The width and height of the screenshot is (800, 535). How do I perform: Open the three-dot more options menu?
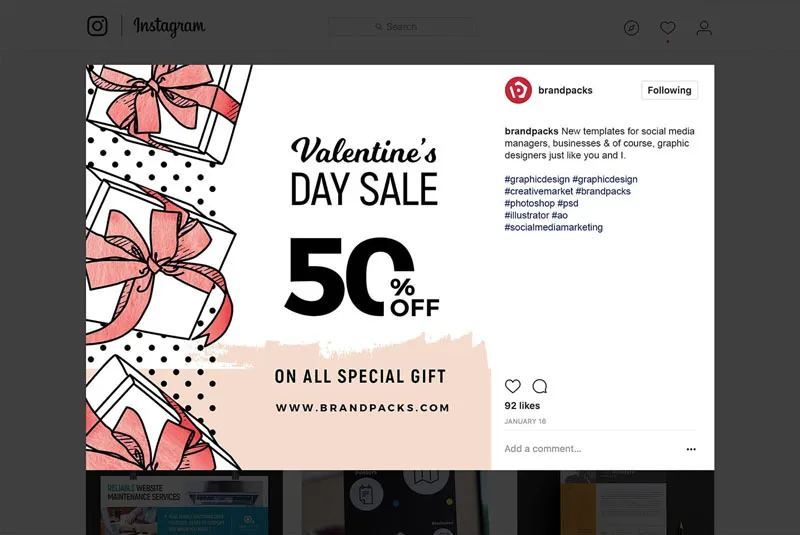point(690,449)
